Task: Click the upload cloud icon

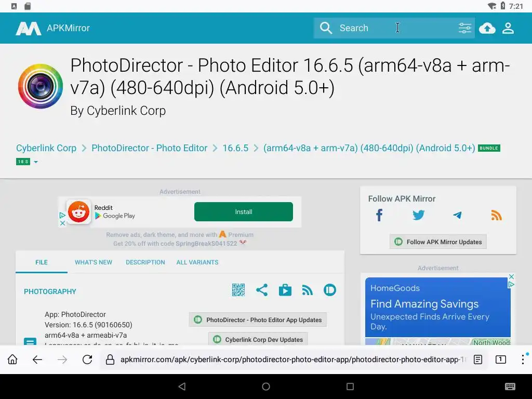Action: pyautogui.click(x=487, y=28)
